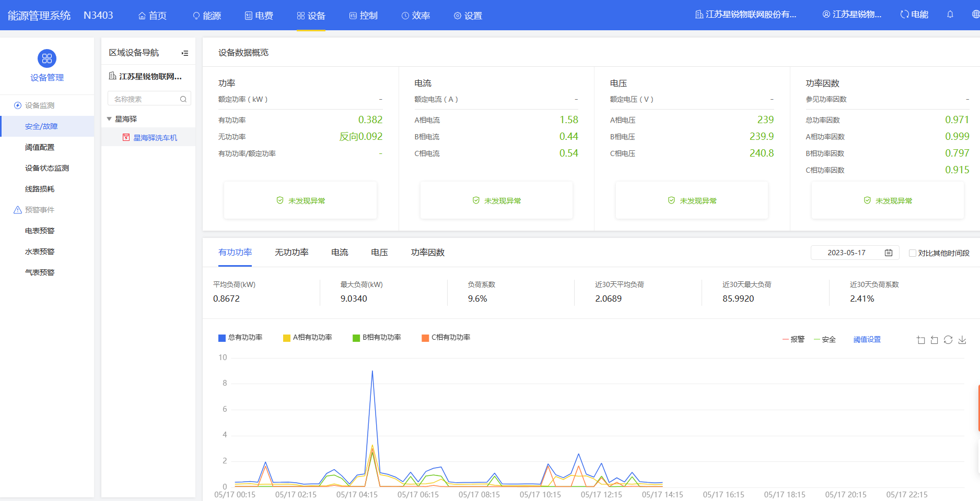Click 能源管理系统 title
This screenshot has height=501, width=980.
point(39,16)
